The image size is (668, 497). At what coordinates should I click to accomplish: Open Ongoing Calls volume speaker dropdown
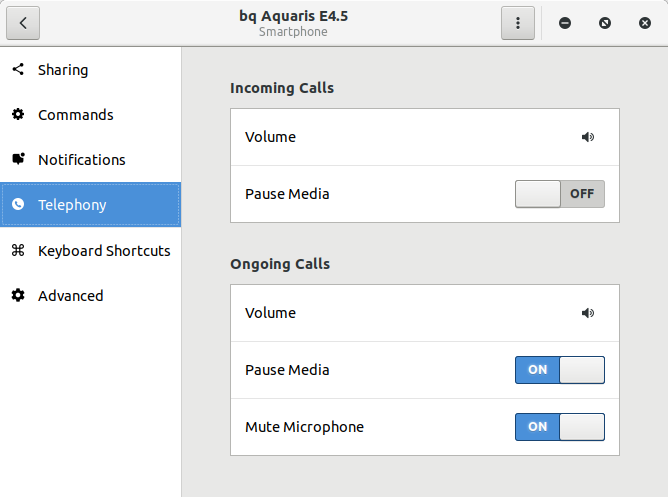point(587,313)
